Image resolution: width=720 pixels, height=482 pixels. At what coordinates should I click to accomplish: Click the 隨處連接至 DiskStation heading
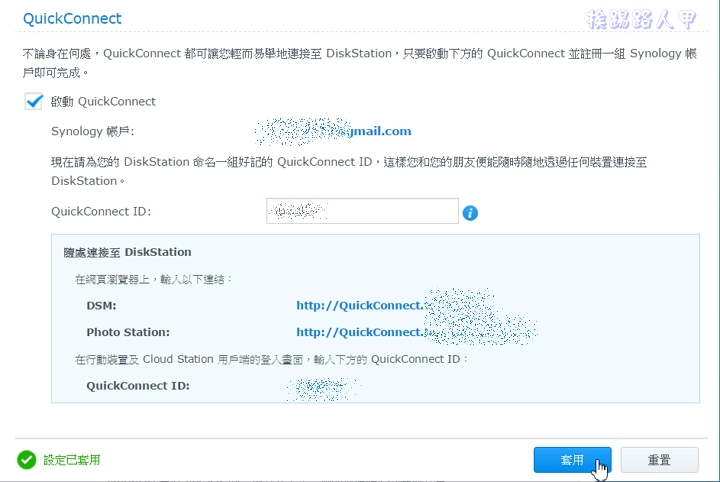coord(128,252)
